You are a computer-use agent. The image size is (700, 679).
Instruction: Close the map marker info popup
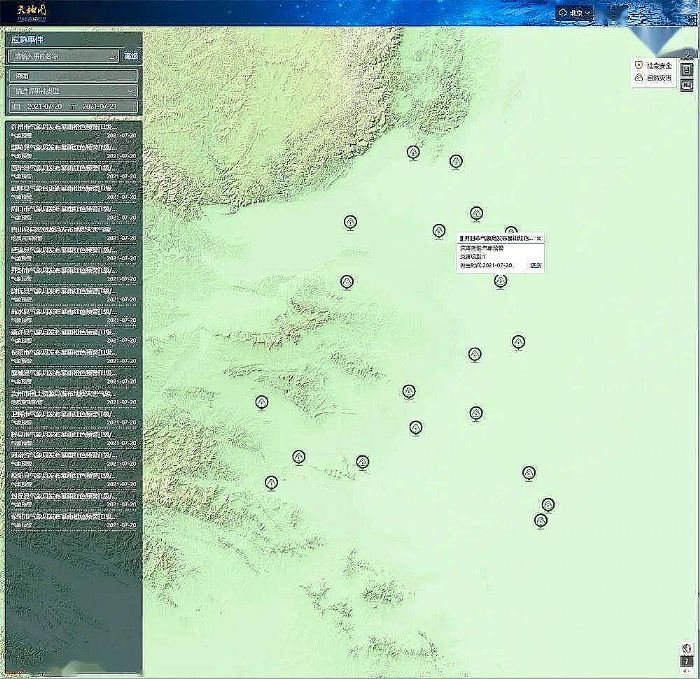point(539,238)
